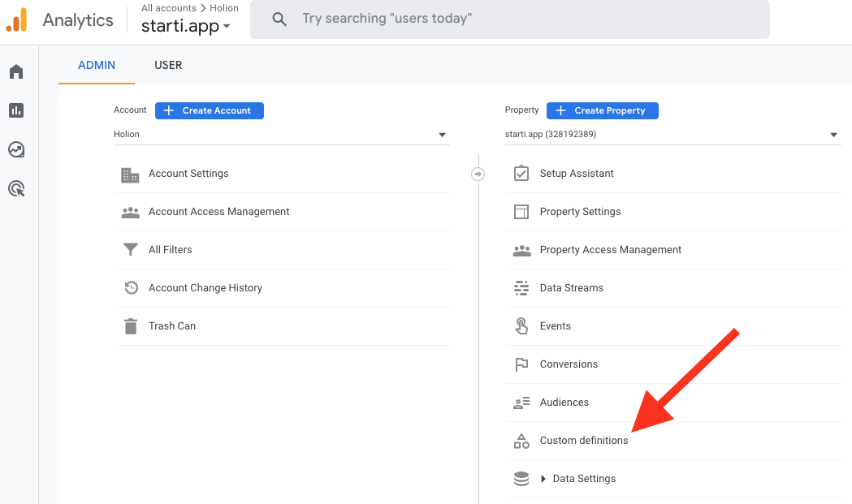The image size is (852, 504).
Task: Open the Trash Can icon
Action: [131, 325]
